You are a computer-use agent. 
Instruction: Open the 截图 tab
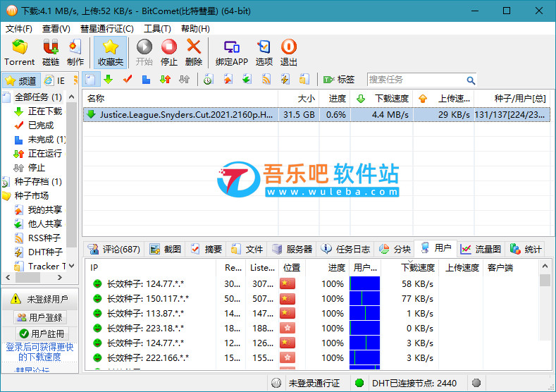click(165, 250)
